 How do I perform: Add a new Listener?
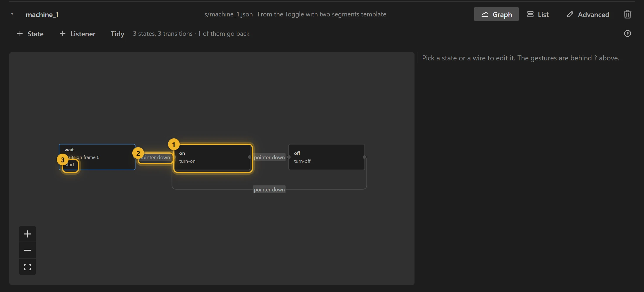[x=78, y=34]
